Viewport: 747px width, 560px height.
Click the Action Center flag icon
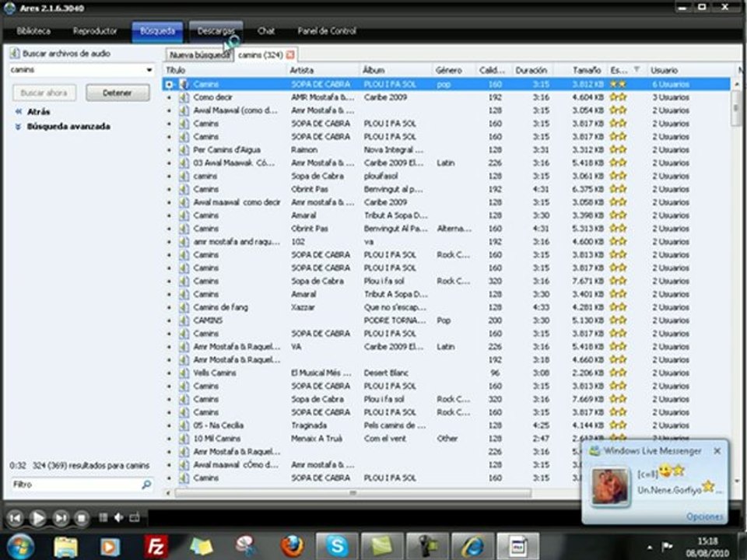668,546
